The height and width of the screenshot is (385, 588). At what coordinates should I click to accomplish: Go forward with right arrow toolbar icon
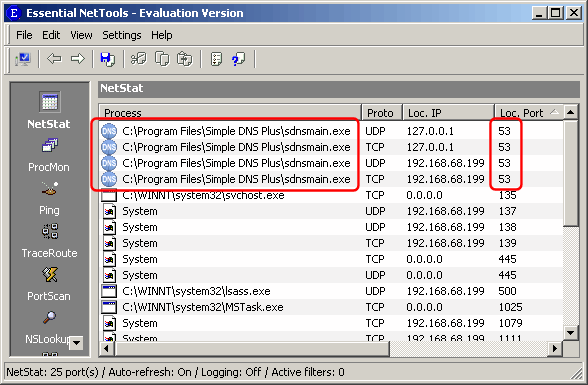[78, 58]
